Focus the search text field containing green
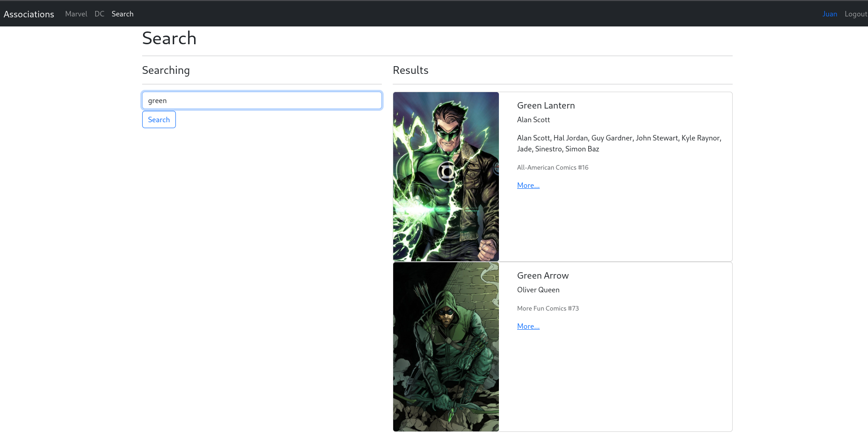Screen dimensions: 868x441 coord(262,100)
